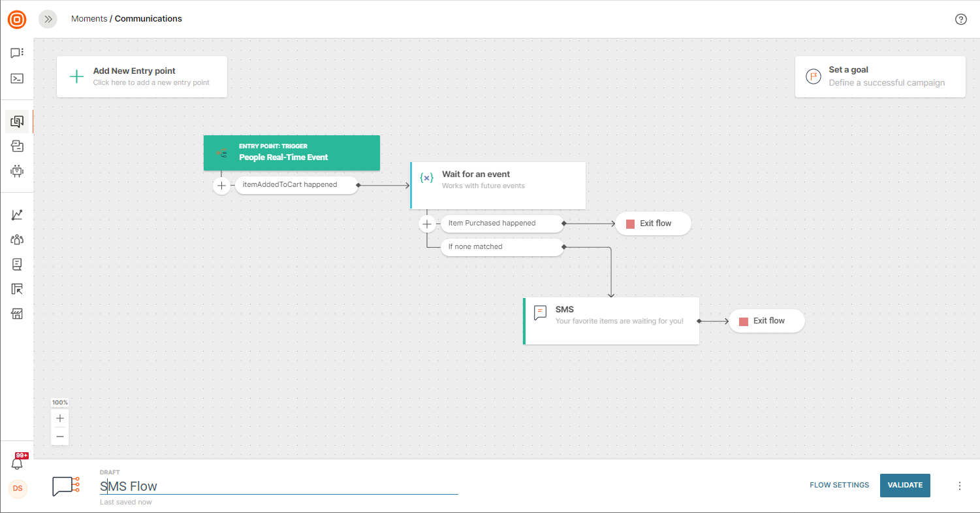Open the Analyze chart icon in sidebar
980x513 pixels.
coord(17,215)
